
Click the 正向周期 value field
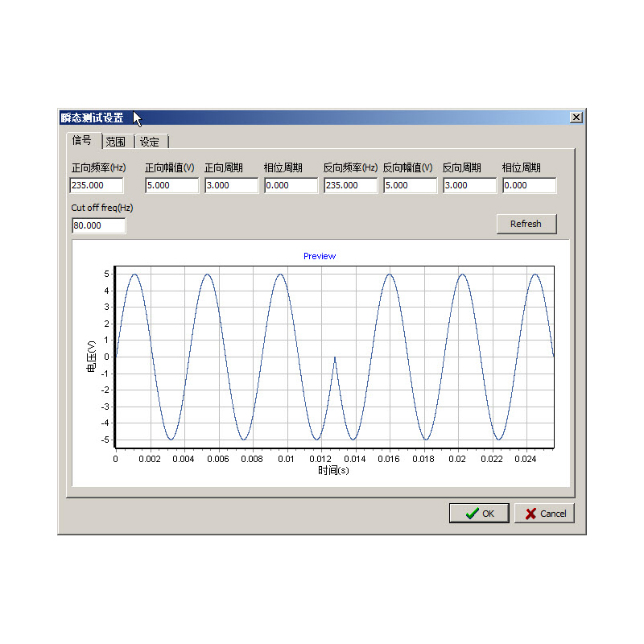click(231, 185)
